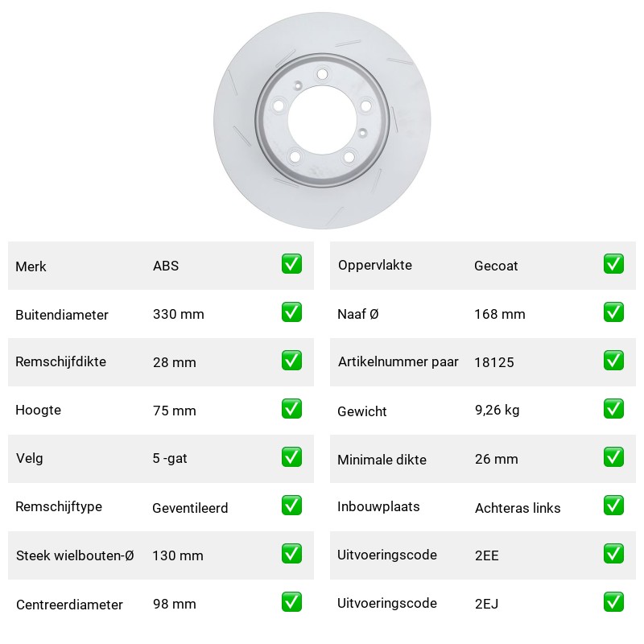This screenshot has width=644, height=644.
Task: Click the checkmark next to Achteras links
Action: [x=613, y=506]
